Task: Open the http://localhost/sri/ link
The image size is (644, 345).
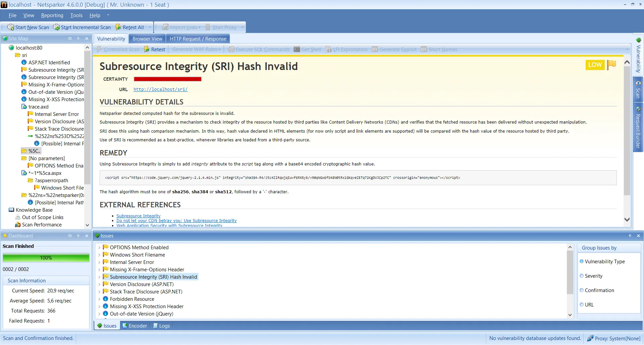Action: click(x=160, y=89)
